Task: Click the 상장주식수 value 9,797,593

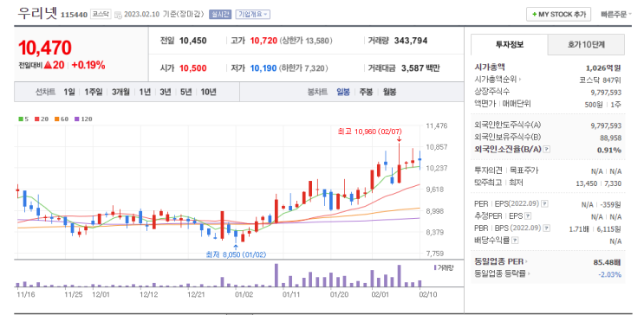Action: point(606,93)
